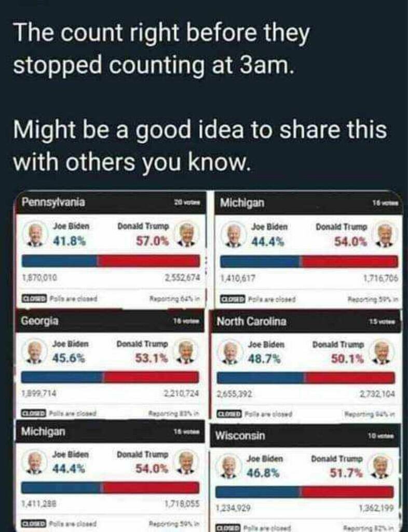
Task: Select Donald Trump's photo in the Georgia card
Action: [x=186, y=352]
